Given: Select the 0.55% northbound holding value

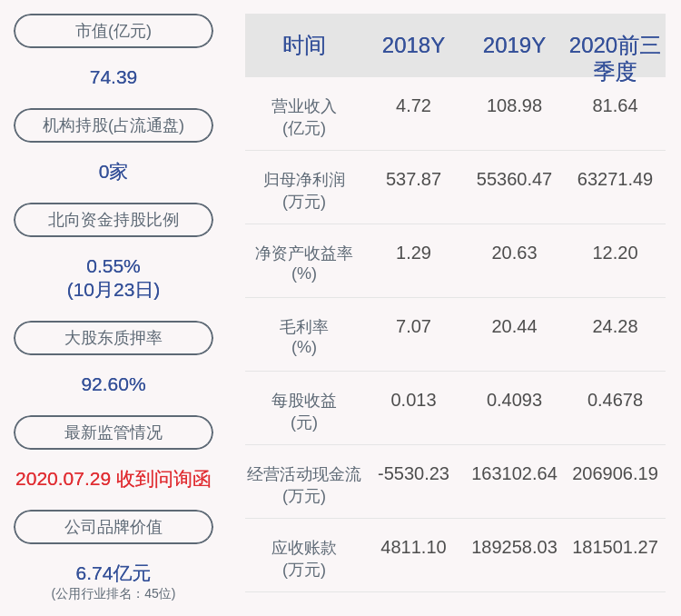Looking at the screenshot, I should (113, 266).
